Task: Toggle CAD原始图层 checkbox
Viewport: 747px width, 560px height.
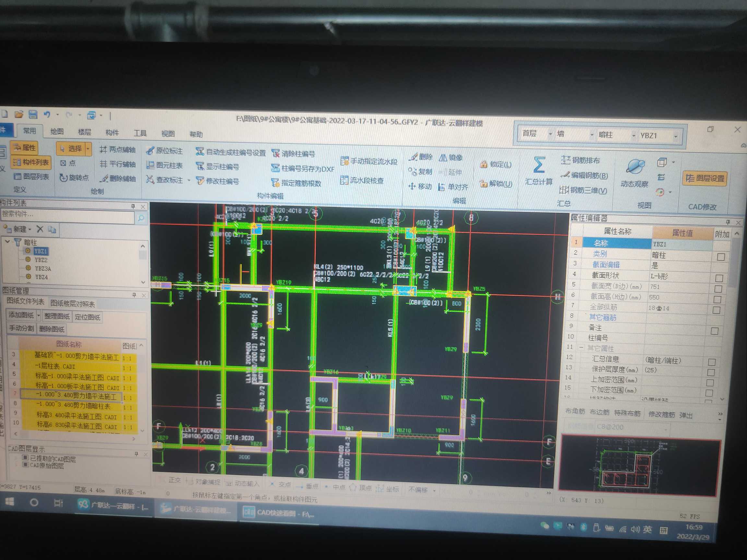Action: [x=25, y=464]
